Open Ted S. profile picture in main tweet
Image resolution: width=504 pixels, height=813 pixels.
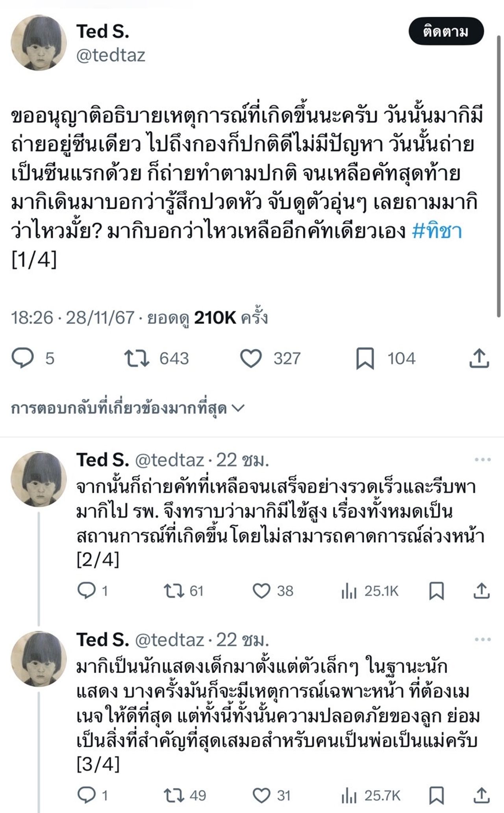click(x=38, y=43)
